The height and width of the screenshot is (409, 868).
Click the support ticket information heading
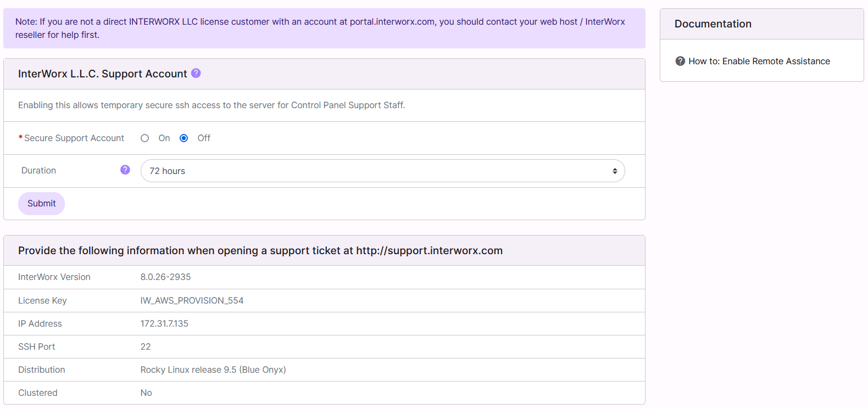point(260,251)
